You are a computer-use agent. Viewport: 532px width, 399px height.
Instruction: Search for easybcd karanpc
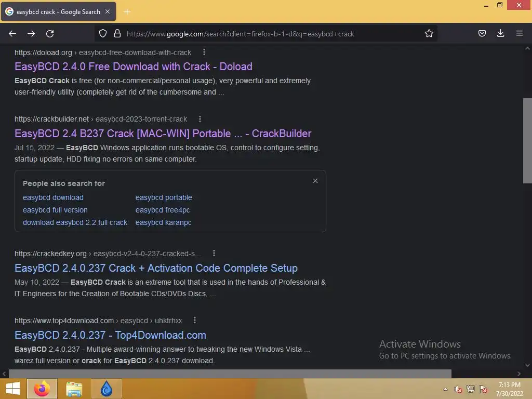[163, 222]
